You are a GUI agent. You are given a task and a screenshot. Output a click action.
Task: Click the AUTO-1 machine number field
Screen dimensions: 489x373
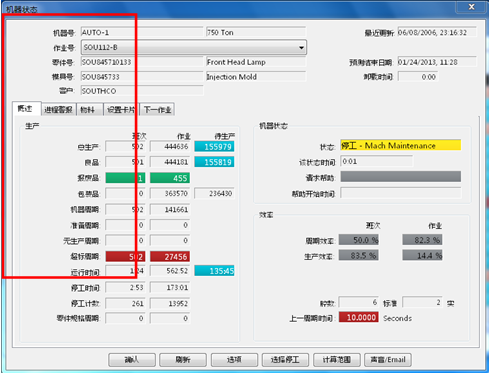pyautogui.click(x=142, y=32)
